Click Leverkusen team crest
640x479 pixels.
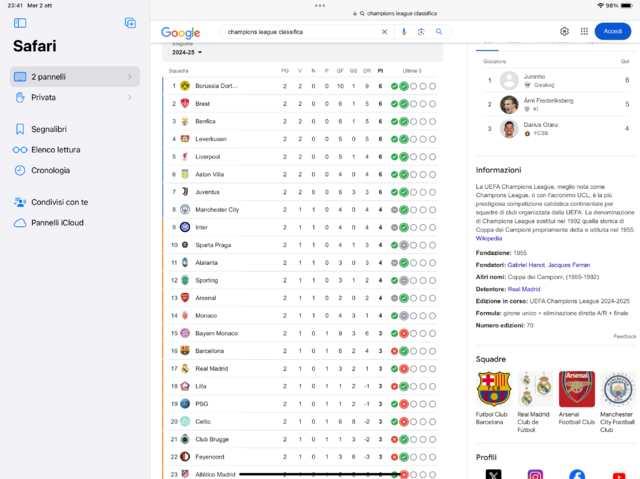point(185,139)
